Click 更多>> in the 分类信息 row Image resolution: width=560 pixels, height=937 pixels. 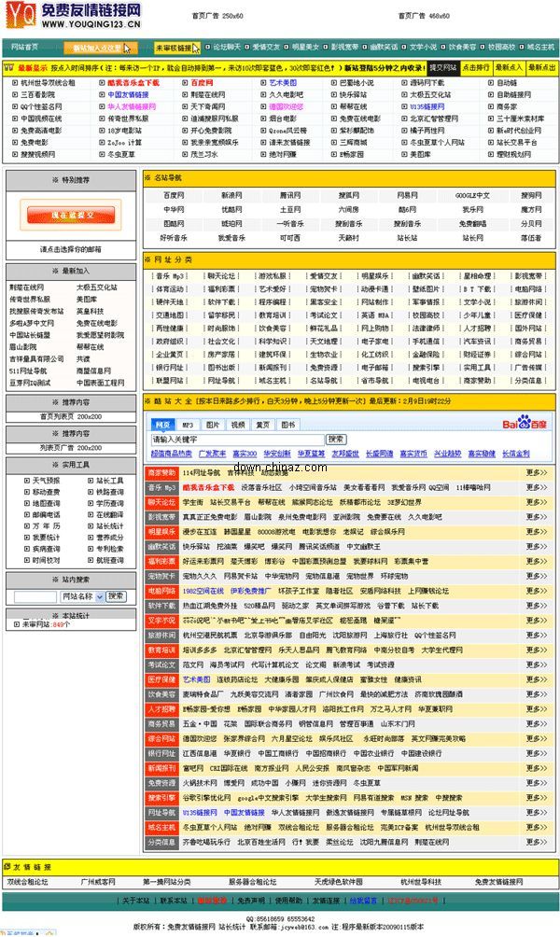(536, 842)
